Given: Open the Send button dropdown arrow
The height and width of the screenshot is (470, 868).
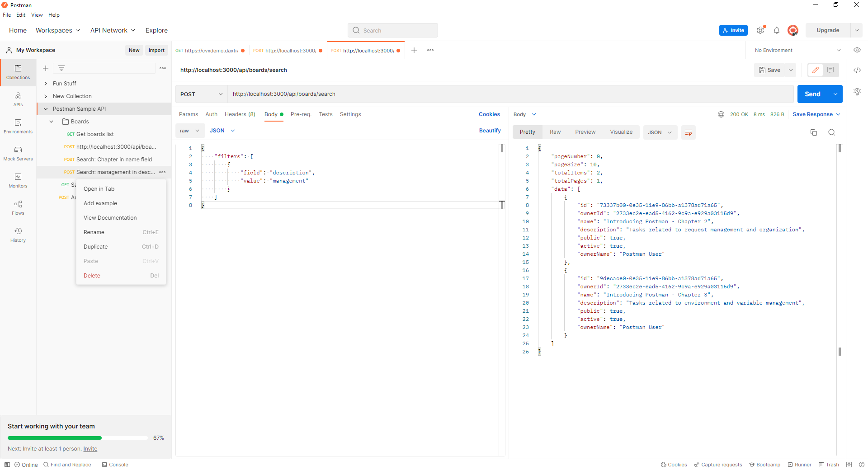Looking at the screenshot, I should click(835, 94).
